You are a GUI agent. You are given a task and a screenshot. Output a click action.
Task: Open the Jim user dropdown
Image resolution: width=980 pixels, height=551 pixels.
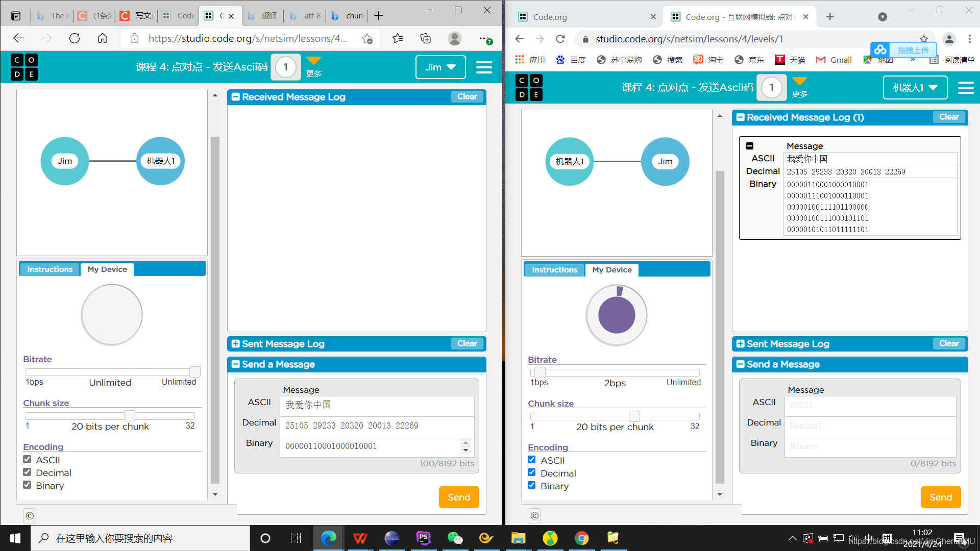pos(440,67)
